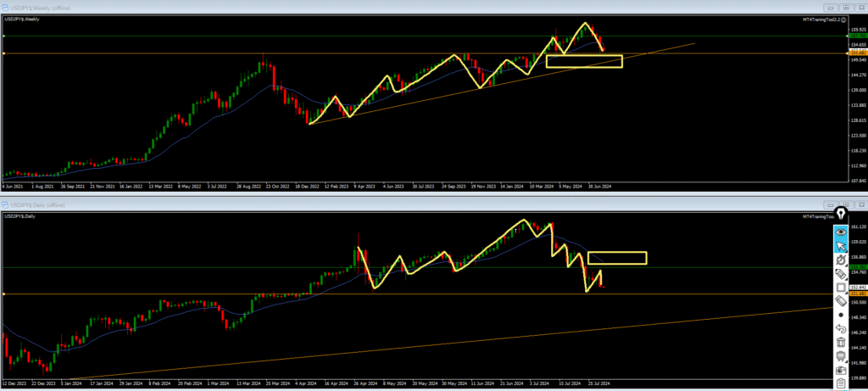Toggle the eye visibility button in toolbar
Viewport: 868px width, 391px height.
841,231
